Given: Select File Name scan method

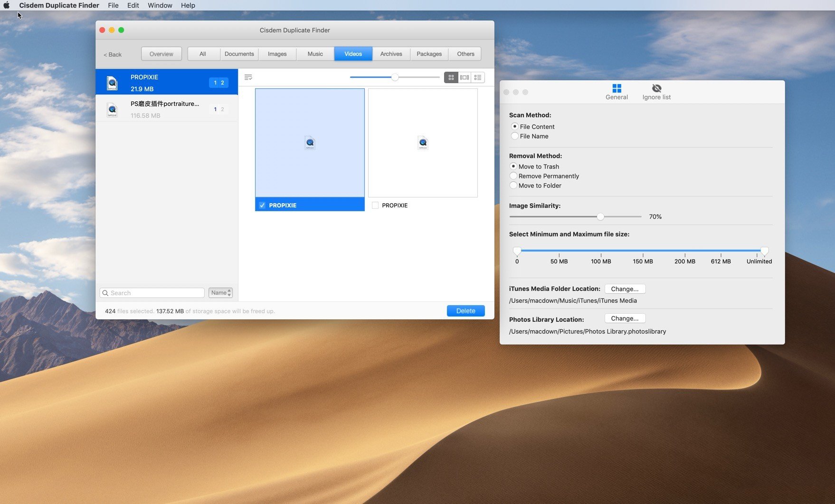Looking at the screenshot, I should pos(514,136).
